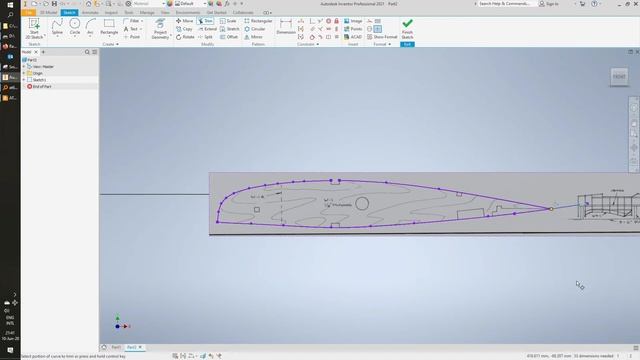
Task: Select the Rectangle tool
Action: click(x=109, y=27)
